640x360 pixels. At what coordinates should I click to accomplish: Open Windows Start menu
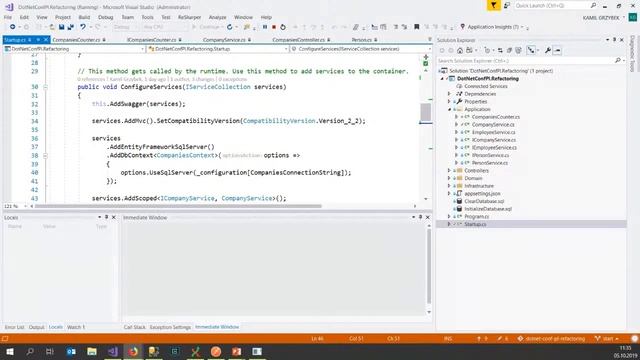coord(10,351)
